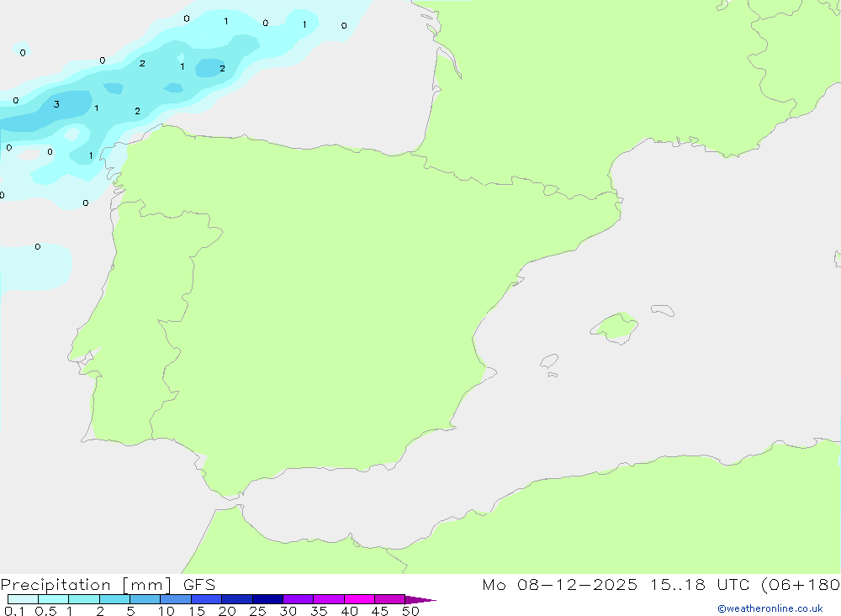Select the 30–35 mm violet legend swatch
This screenshot has height=616, width=841.
tap(298, 599)
